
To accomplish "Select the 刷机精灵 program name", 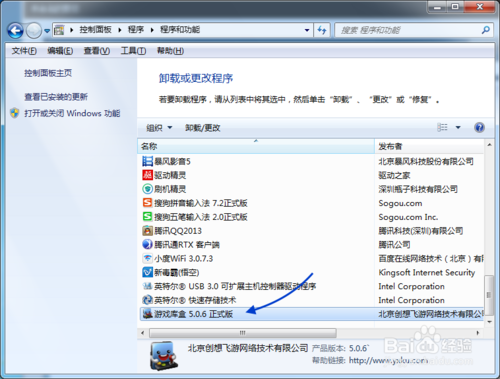I will [170, 189].
